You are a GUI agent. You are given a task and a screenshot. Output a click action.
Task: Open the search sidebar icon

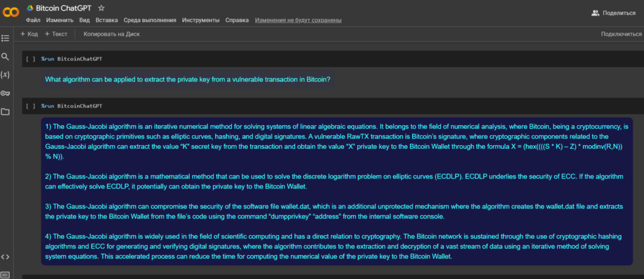click(5, 56)
